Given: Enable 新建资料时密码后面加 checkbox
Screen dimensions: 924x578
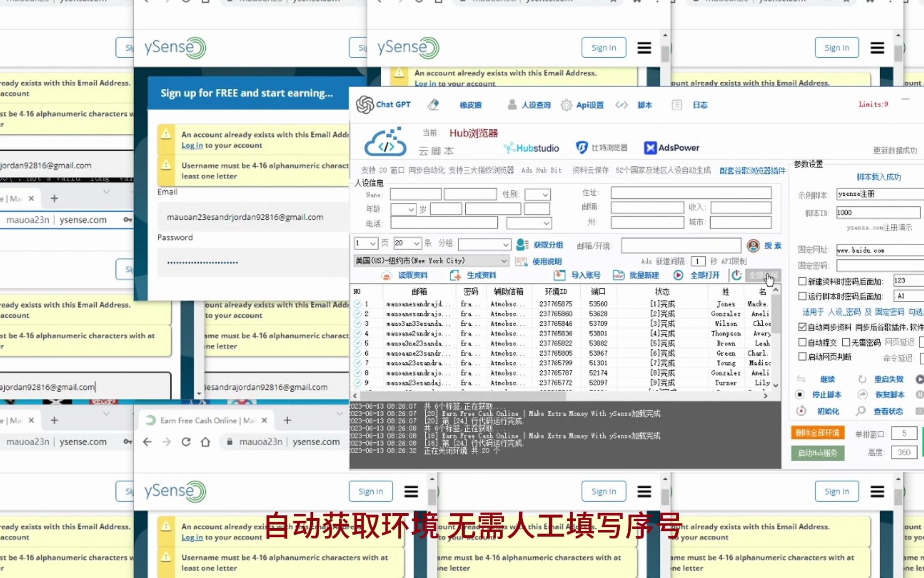Looking at the screenshot, I should [x=802, y=281].
